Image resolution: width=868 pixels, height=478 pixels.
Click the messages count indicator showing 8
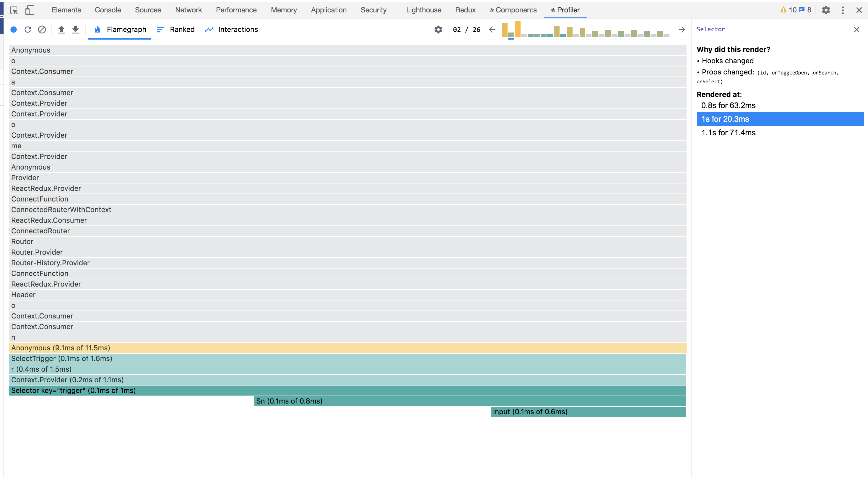[805, 10]
